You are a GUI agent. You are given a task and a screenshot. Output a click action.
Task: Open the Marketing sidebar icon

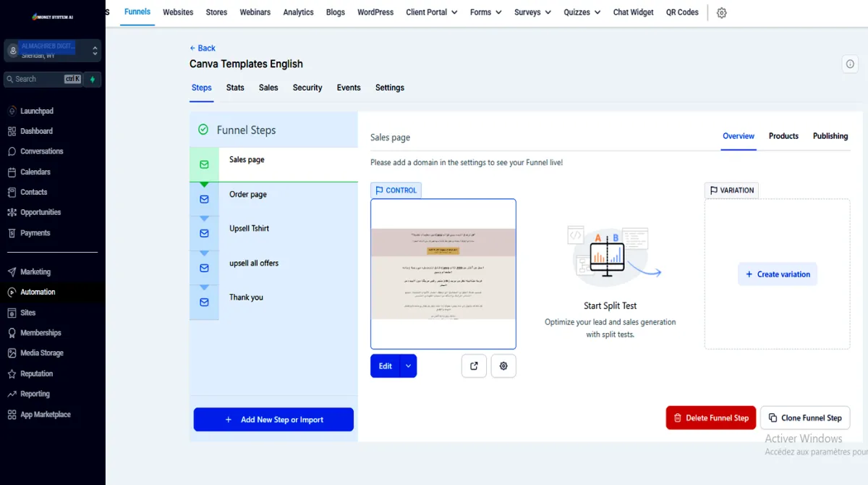pos(12,272)
